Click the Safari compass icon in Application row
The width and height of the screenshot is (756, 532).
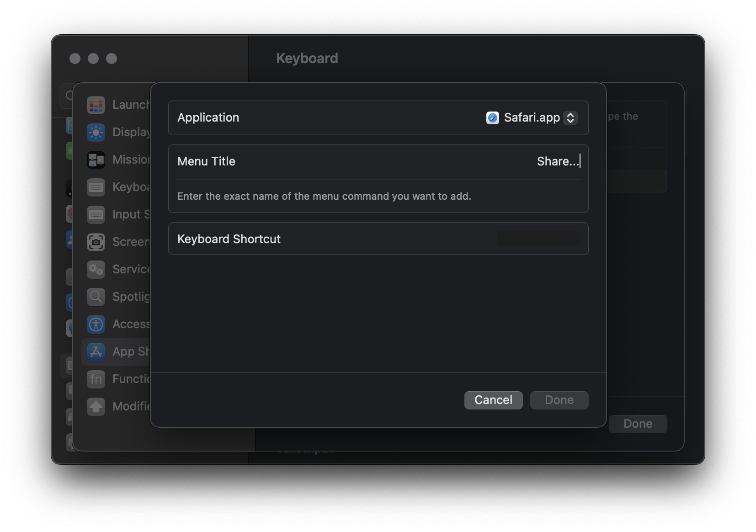pos(492,118)
